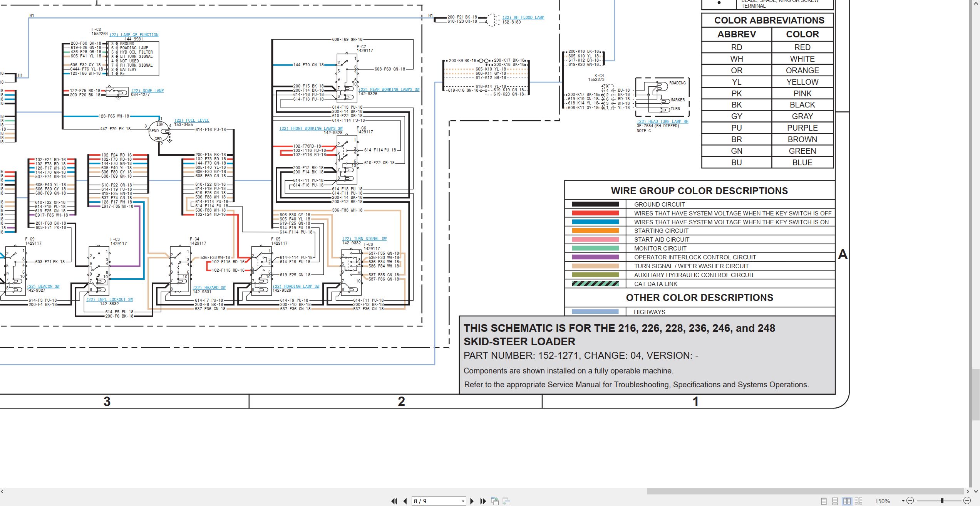Open the ROADING LAMP SW link
The height and width of the screenshot is (506, 980).
tap(296, 286)
